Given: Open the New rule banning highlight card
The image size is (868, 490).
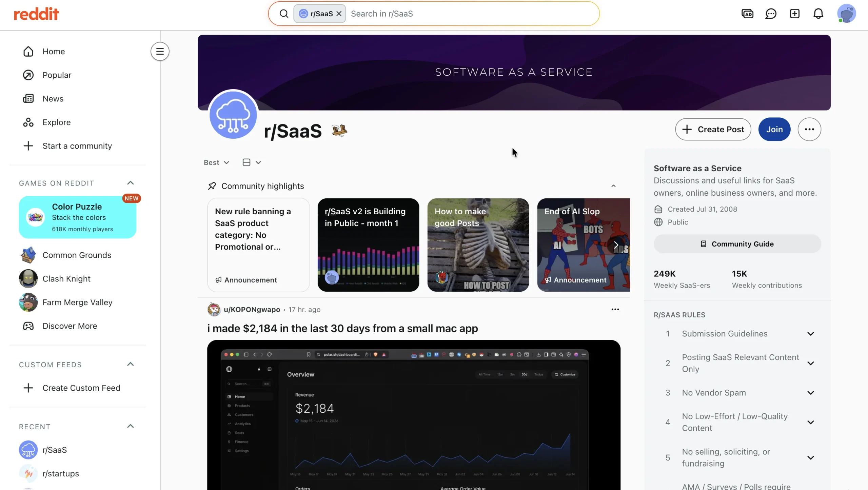Looking at the screenshot, I should pos(258,245).
